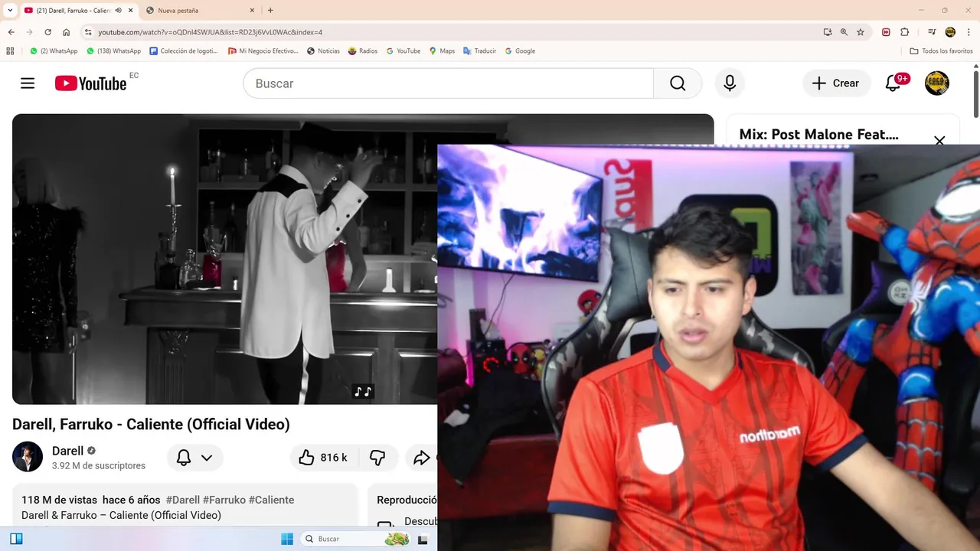Click the Crear button
The height and width of the screenshot is (551, 980).
(836, 83)
